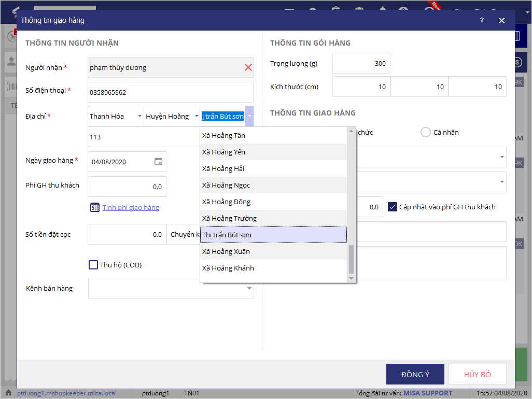532x399 pixels.
Task: Click the home icon in status bar
Action: click(8, 393)
